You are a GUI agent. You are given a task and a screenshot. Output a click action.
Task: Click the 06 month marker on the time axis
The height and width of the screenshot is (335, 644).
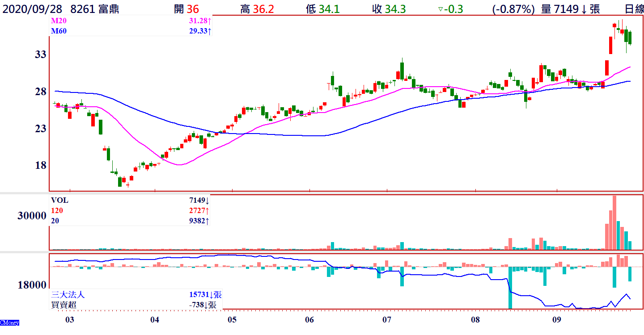click(309, 320)
